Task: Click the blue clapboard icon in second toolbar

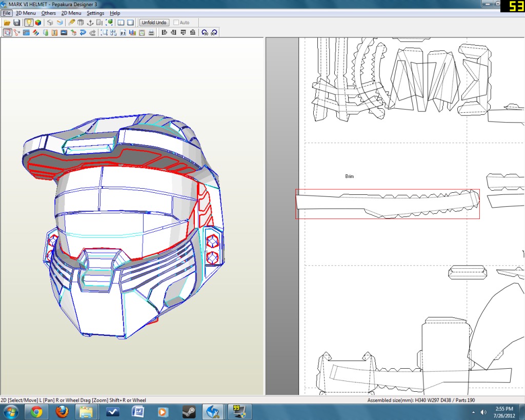Action: (26, 32)
